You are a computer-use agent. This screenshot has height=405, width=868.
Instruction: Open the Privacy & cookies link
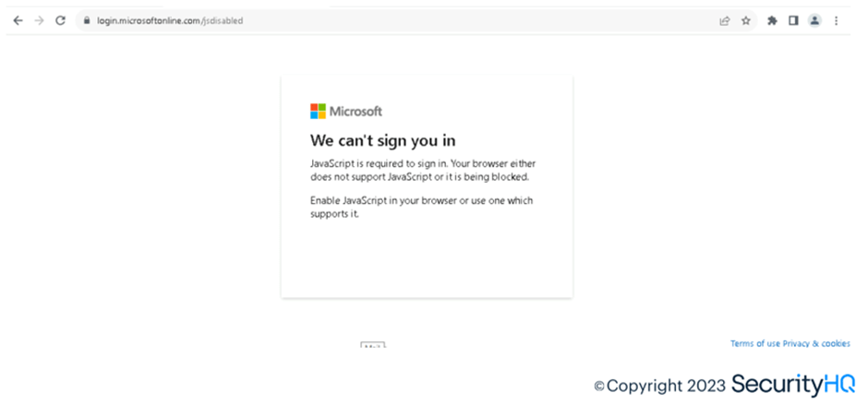[x=816, y=344]
